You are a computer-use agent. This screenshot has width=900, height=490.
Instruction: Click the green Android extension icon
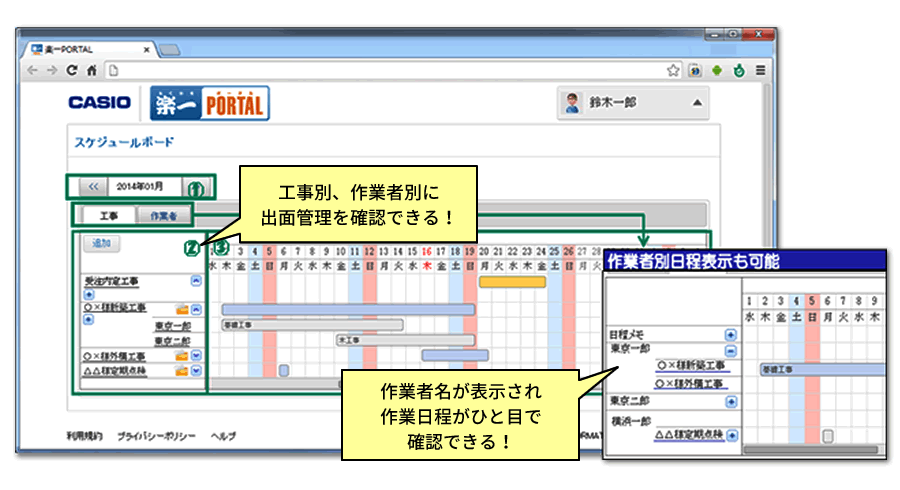pos(717,71)
